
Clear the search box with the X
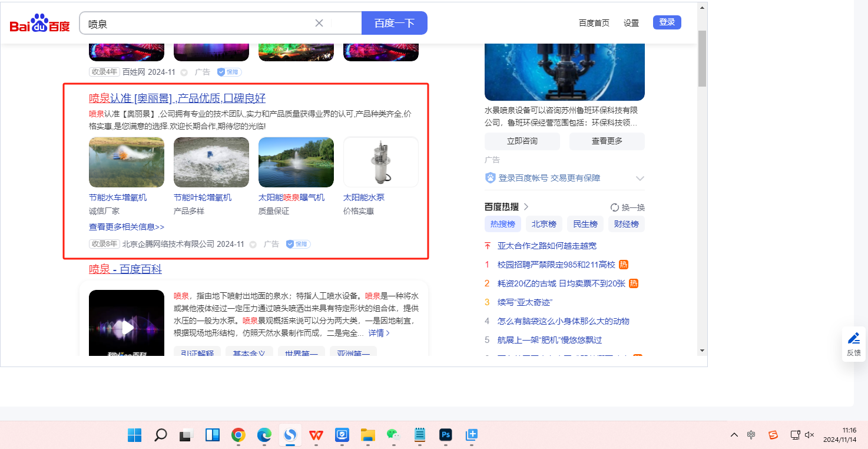[x=319, y=23]
